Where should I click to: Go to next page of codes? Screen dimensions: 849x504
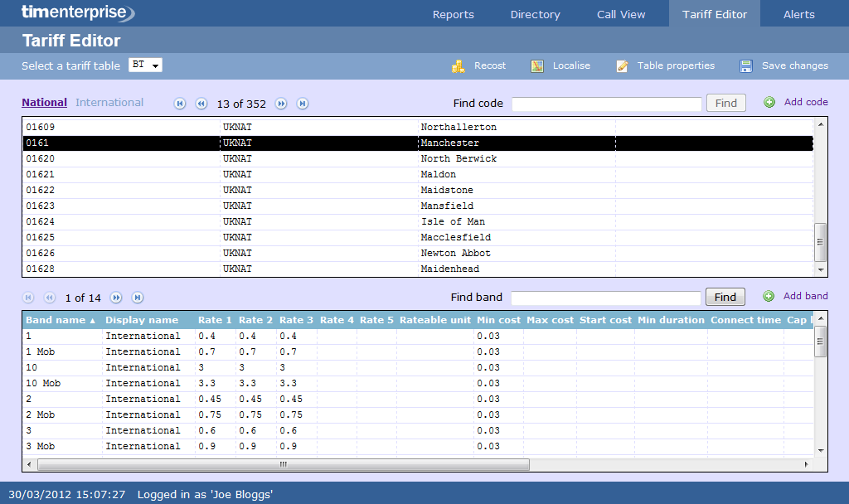click(x=281, y=104)
